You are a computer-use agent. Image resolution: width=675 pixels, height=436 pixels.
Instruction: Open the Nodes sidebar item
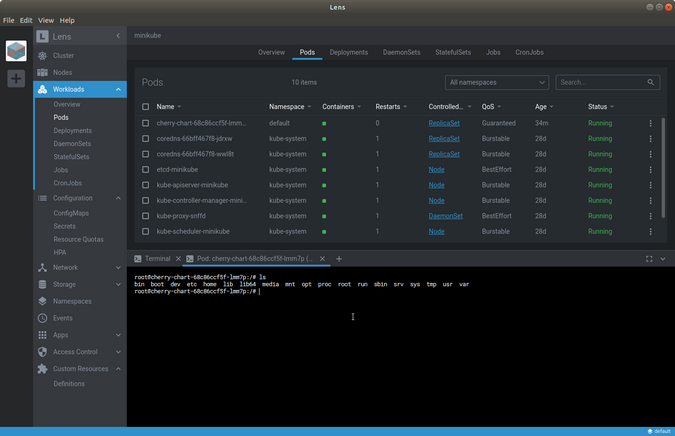[x=62, y=72]
